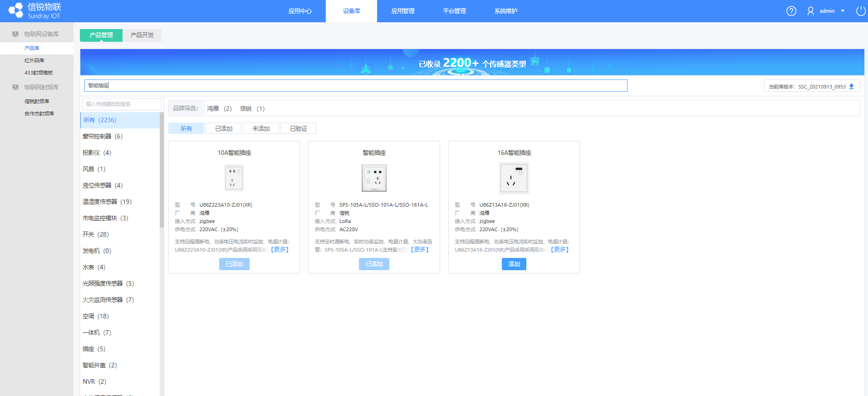Viewport: 868px width, 396px height.
Task: Click the 16A智能插座 card title
Action: pyautogui.click(x=514, y=153)
